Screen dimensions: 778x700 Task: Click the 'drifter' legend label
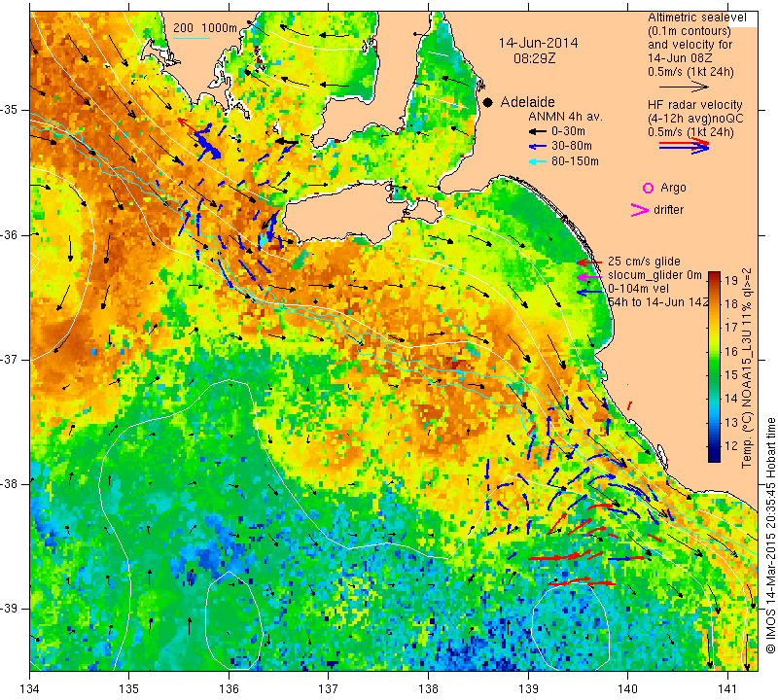click(x=668, y=210)
